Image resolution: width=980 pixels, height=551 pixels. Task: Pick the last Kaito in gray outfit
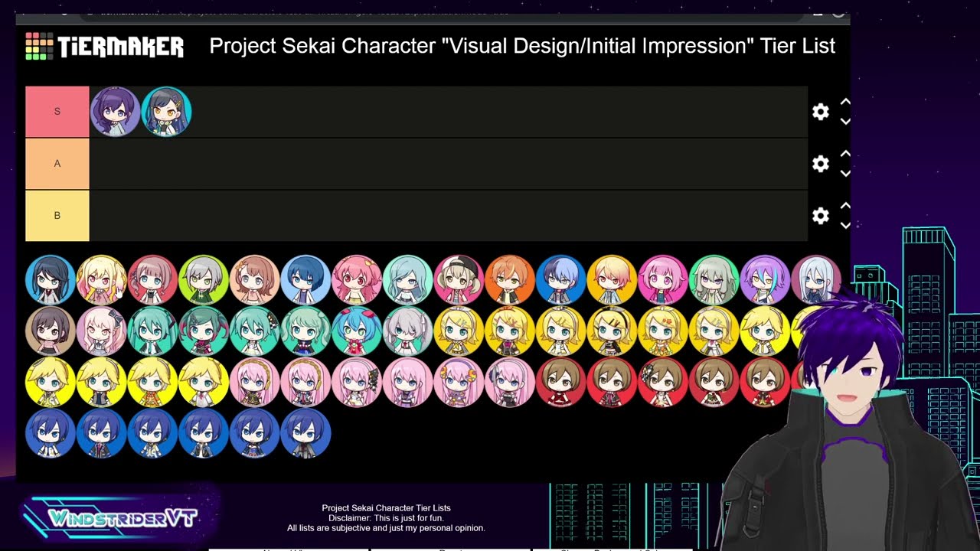click(305, 434)
